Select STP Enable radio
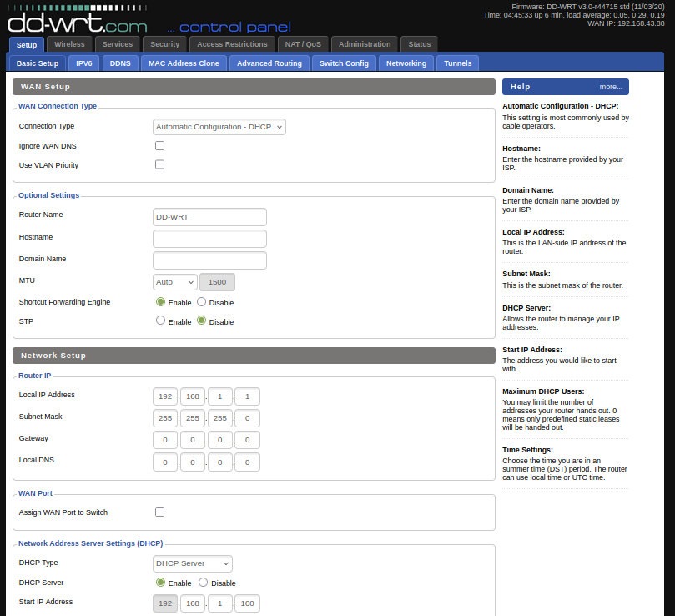The width and height of the screenshot is (675, 616). [160, 321]
